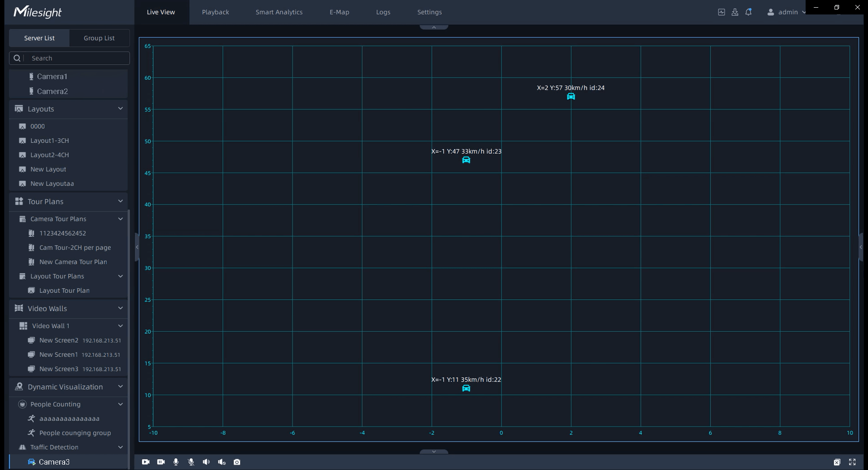Click the vehicle icon for id:23
Image resolution: width=868 pixels, height=470 pixels.
[x=466, y=160]
